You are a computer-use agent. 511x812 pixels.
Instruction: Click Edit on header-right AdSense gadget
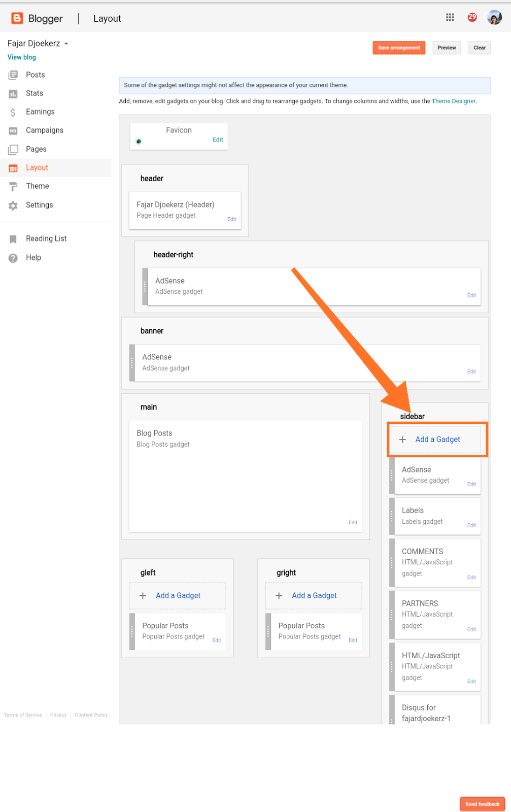[471, 295]
